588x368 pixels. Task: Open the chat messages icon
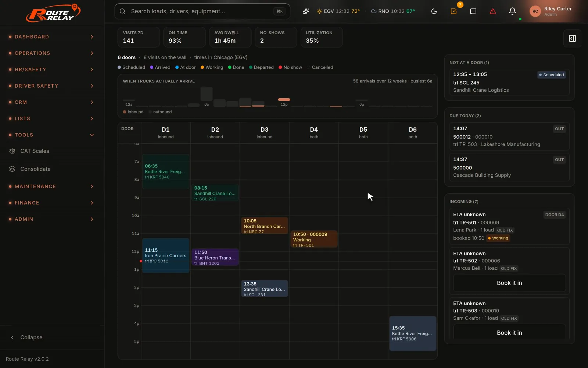473,11
